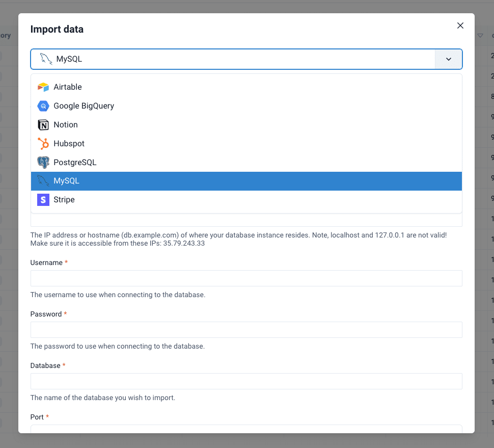Click the Google BigQuery hexagon icon
The image size is (494, 448).
[43, 106]
